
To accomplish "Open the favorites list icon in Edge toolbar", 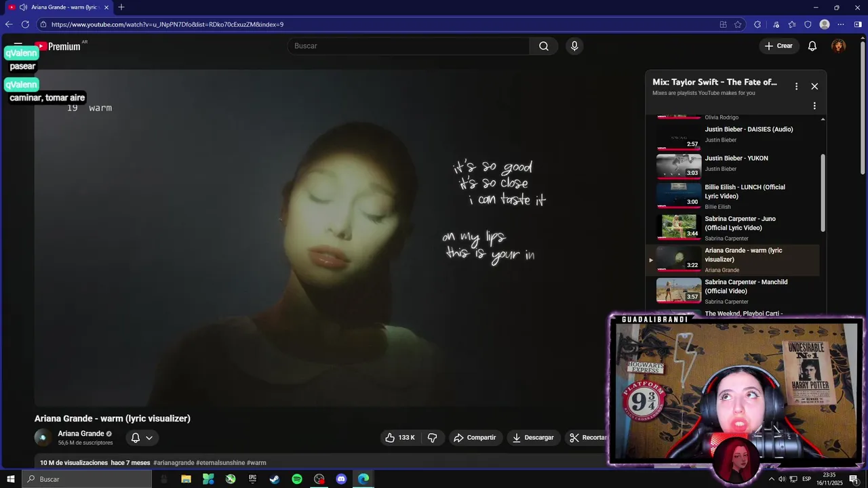I will (792, 24).
